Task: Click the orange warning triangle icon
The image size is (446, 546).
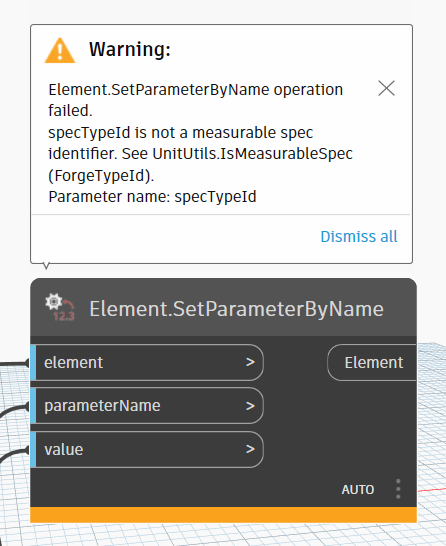Action: pyautogui.click(x=60, y=50)
